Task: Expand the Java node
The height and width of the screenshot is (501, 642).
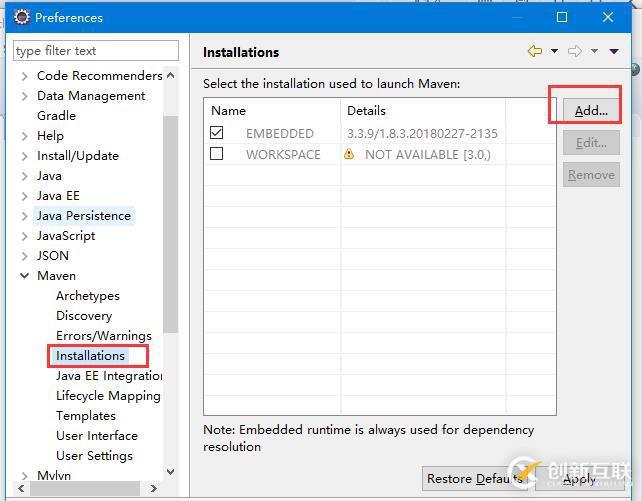Action: (25, 176)
